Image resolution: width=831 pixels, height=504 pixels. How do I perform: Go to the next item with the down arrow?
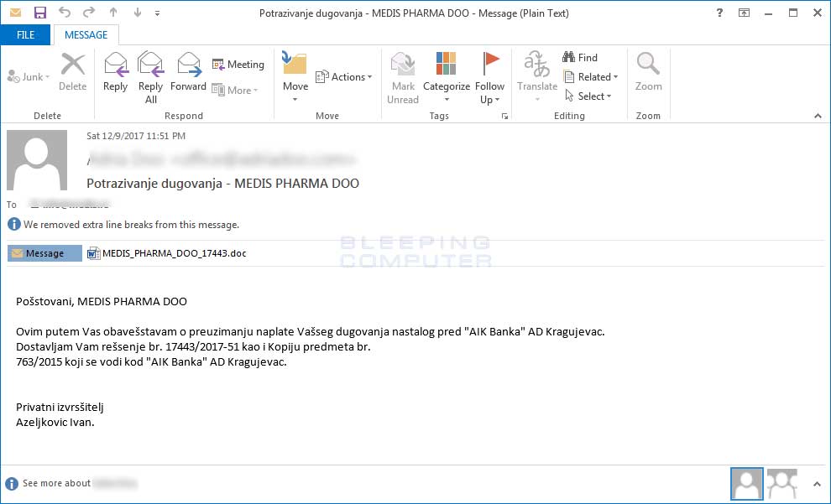click(x=138, y=13)
